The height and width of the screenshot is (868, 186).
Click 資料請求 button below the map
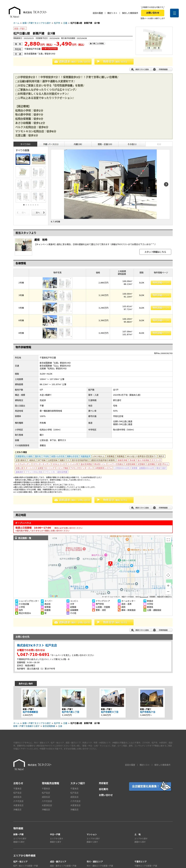click(72, 622)
